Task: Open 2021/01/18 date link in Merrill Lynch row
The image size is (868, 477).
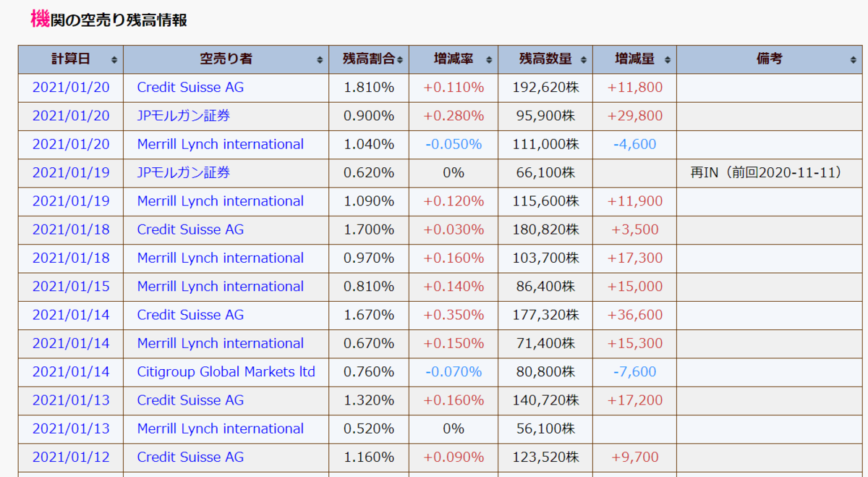Action: coord(71,258)
